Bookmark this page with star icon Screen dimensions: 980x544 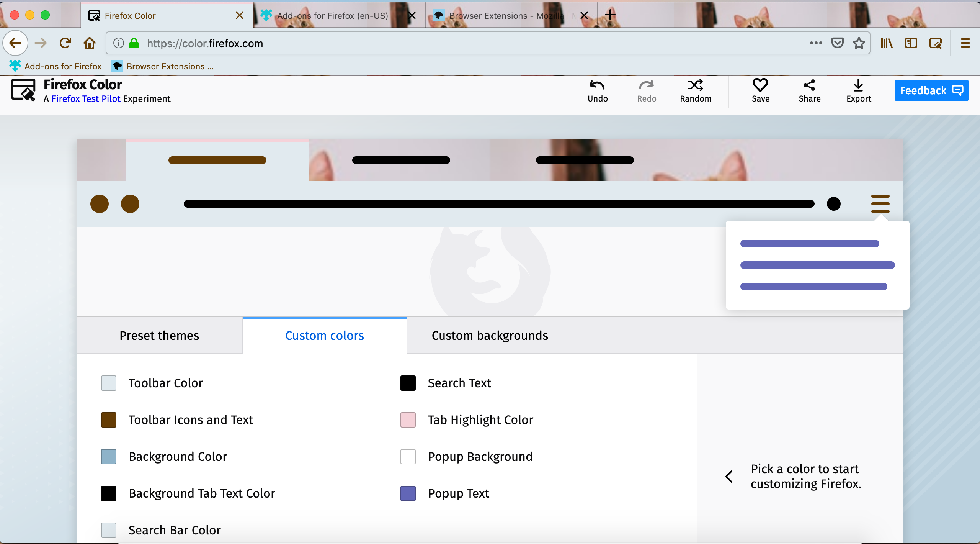[x=859, y=43]
